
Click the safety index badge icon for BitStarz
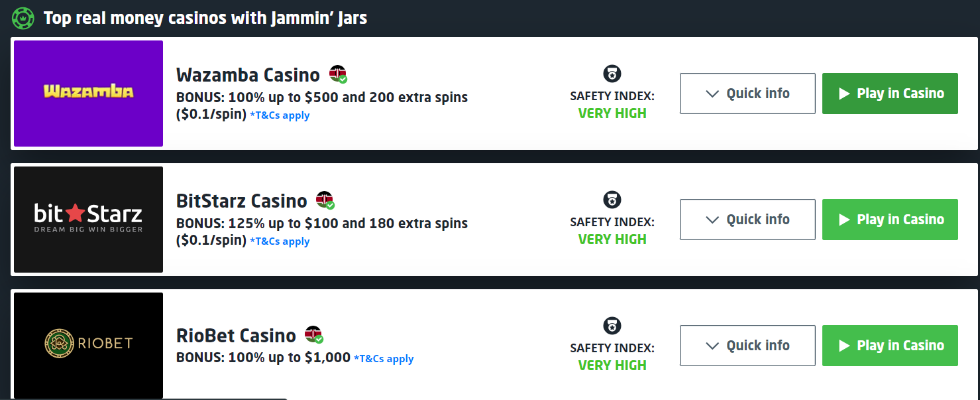click(612, 200)
